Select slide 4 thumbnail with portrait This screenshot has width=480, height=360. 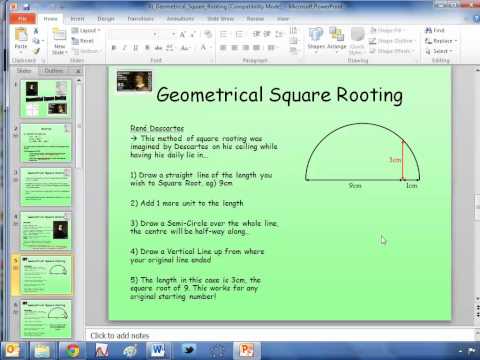pos(46,231)
